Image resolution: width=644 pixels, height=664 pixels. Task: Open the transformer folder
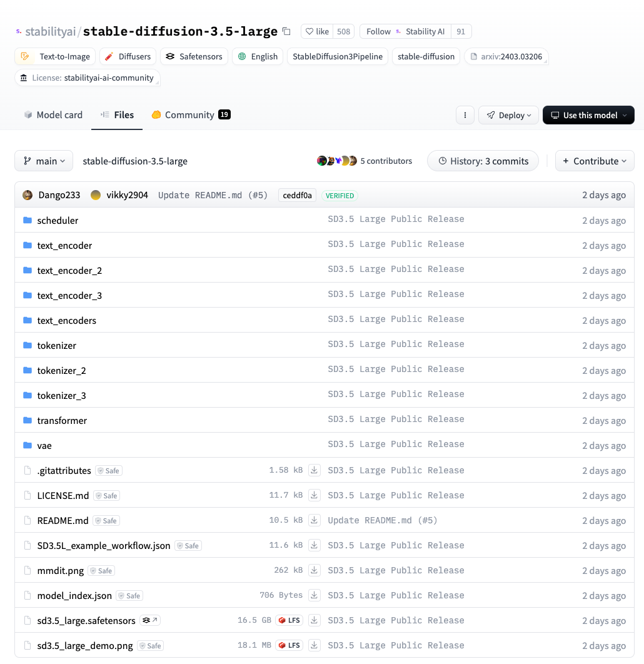(62, 420)
